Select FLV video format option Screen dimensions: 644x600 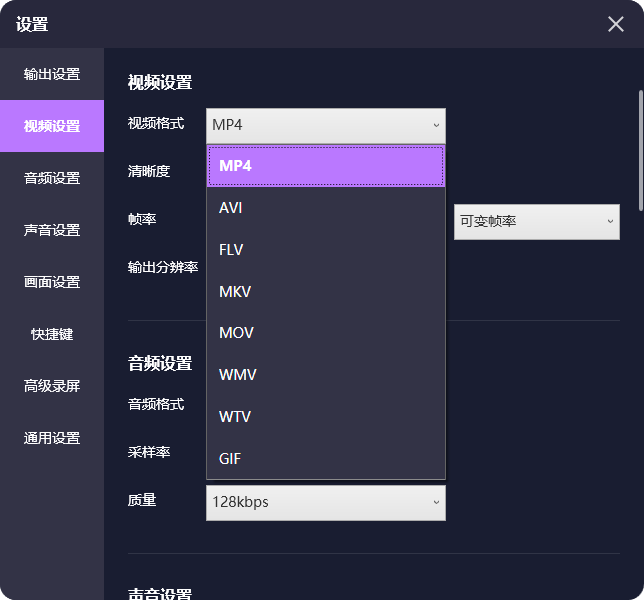[x=326, y=250]
